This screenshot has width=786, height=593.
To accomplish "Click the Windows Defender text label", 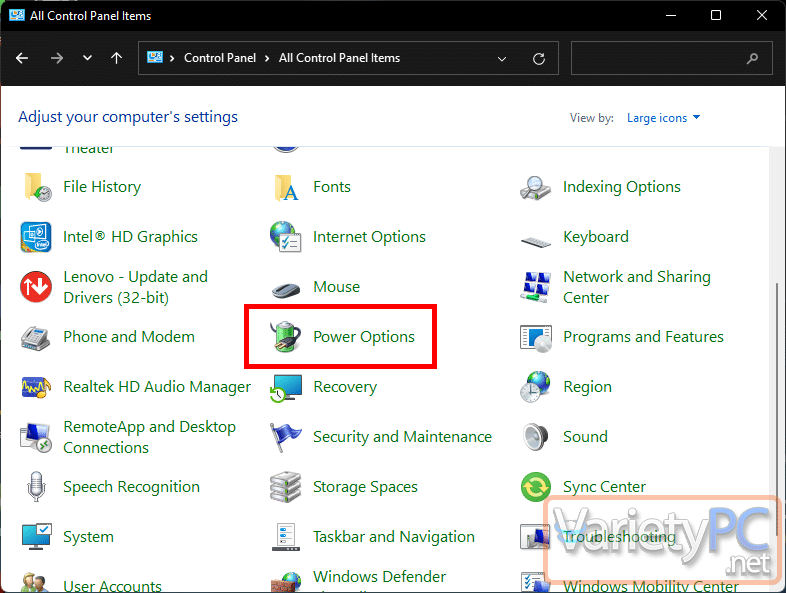I will tap(379, 576).
